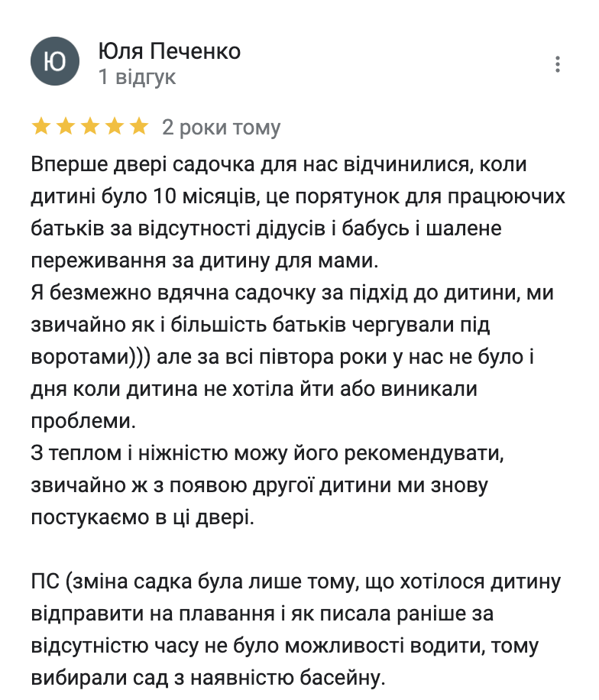599x700 pixels.
Task: Click the third rating star
Action: (x=90, y=126)
